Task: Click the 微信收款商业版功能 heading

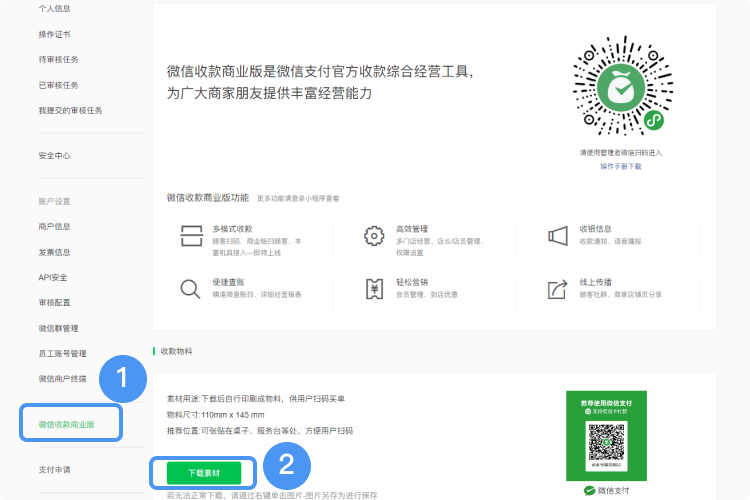Action: click(208, 198)
